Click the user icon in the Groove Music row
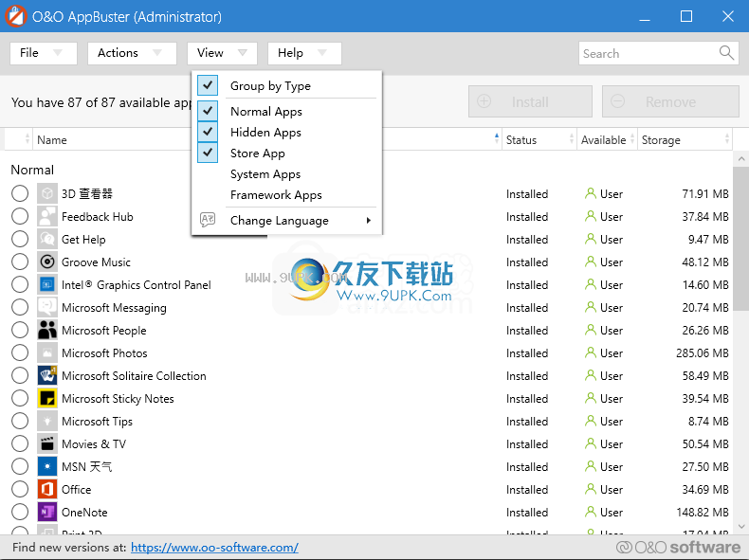The image size is (749, 560). tap(591, 262)
